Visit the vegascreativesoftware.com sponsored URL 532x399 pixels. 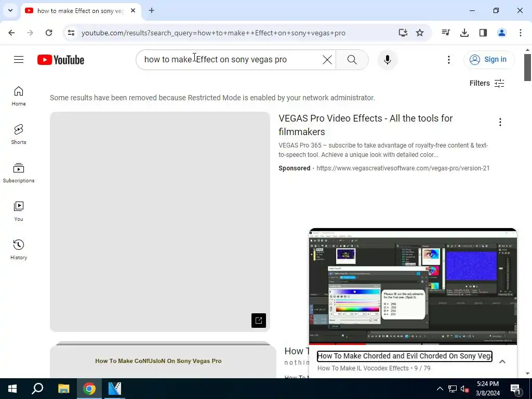403,168
